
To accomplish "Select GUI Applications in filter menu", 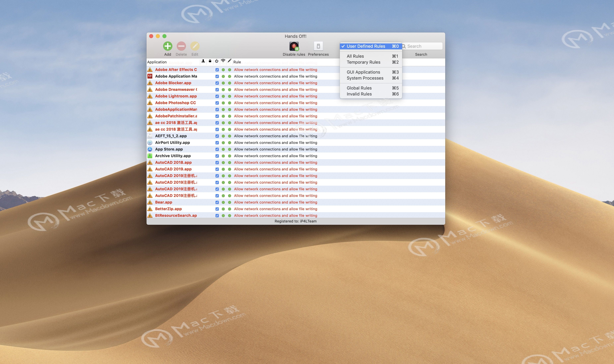I will pyautogui.click(x=371, y=72).
